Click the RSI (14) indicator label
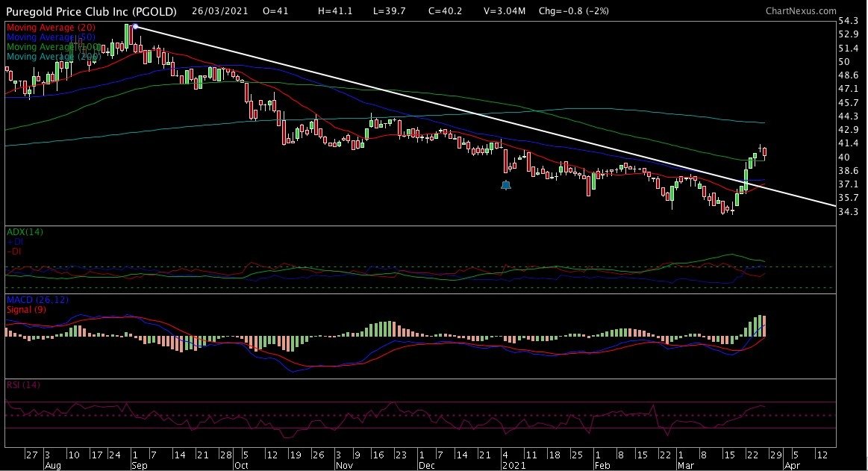This screenshot has width=868, height=471. pyautogui.click(x=23, y=384)
